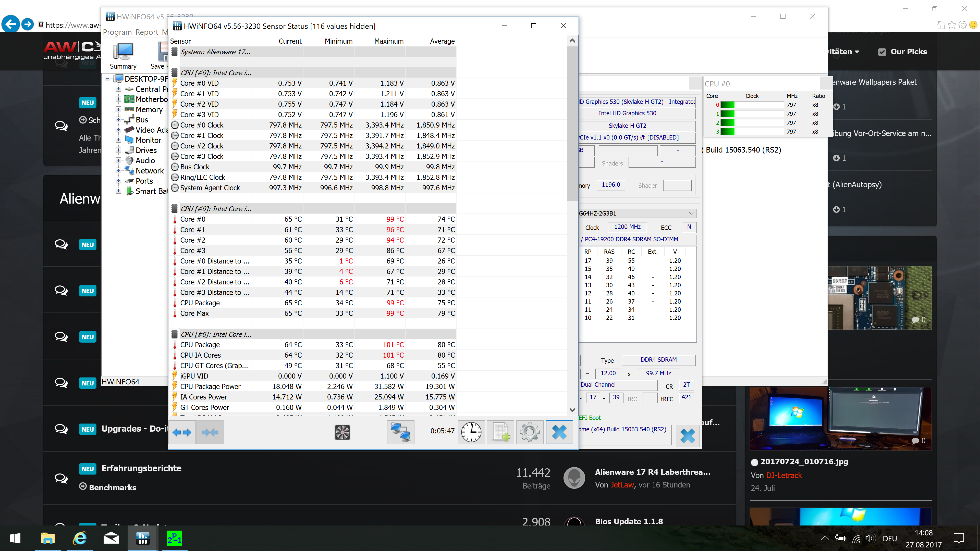Expand the Network tree node
This screenshot has height=551, width=980.
point(118,171)
